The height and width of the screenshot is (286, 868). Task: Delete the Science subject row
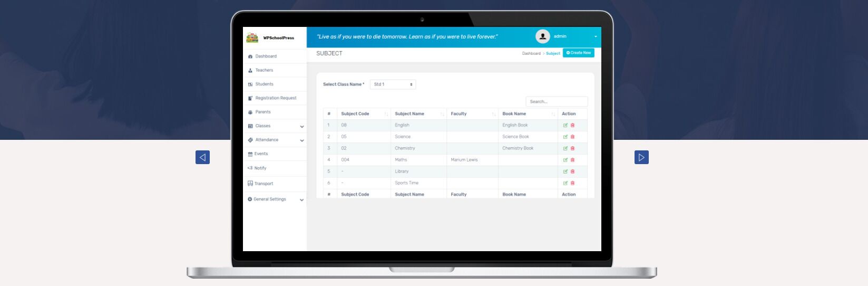pyautogui.click(x=572, y=137)
